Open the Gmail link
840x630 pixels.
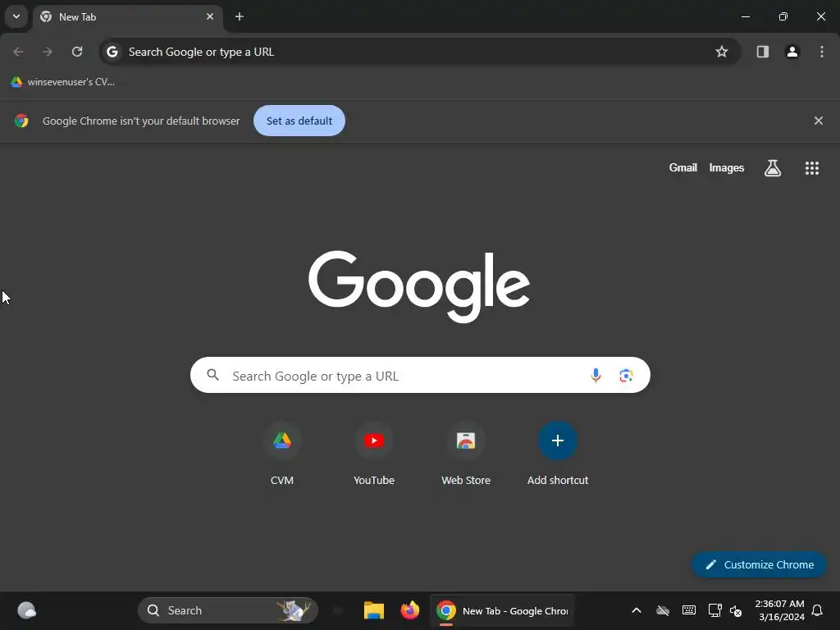click(682, 167)
